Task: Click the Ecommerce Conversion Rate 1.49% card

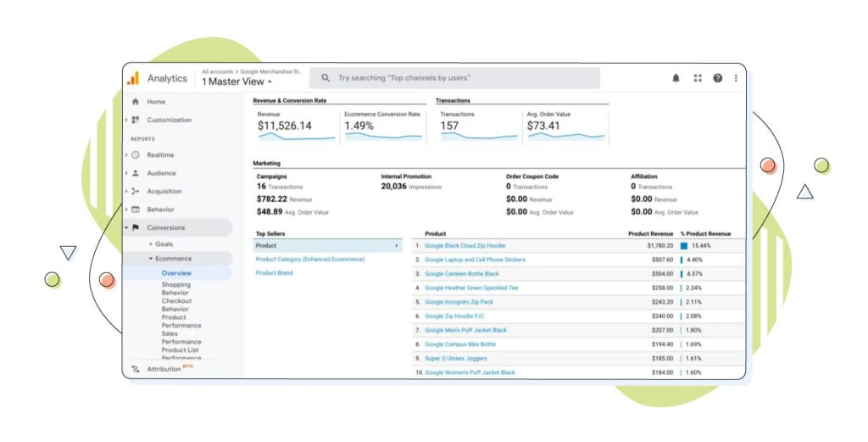Action: click(x=383, y=127)
